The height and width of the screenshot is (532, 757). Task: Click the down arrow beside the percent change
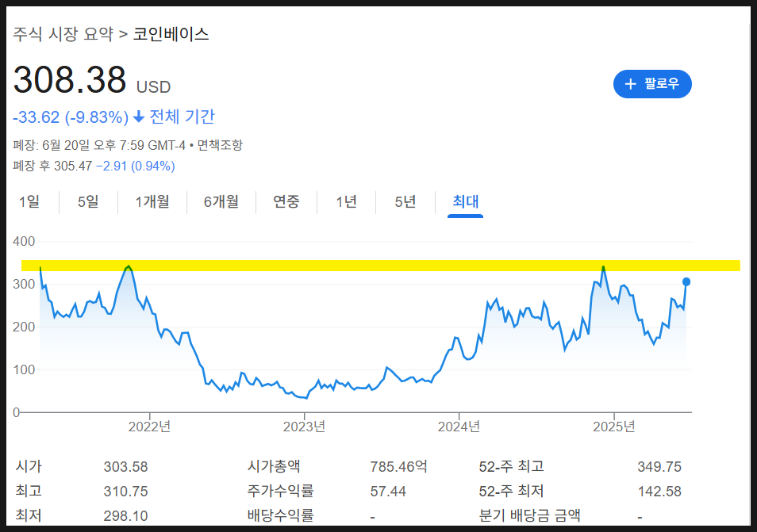(x=139, y=117)
